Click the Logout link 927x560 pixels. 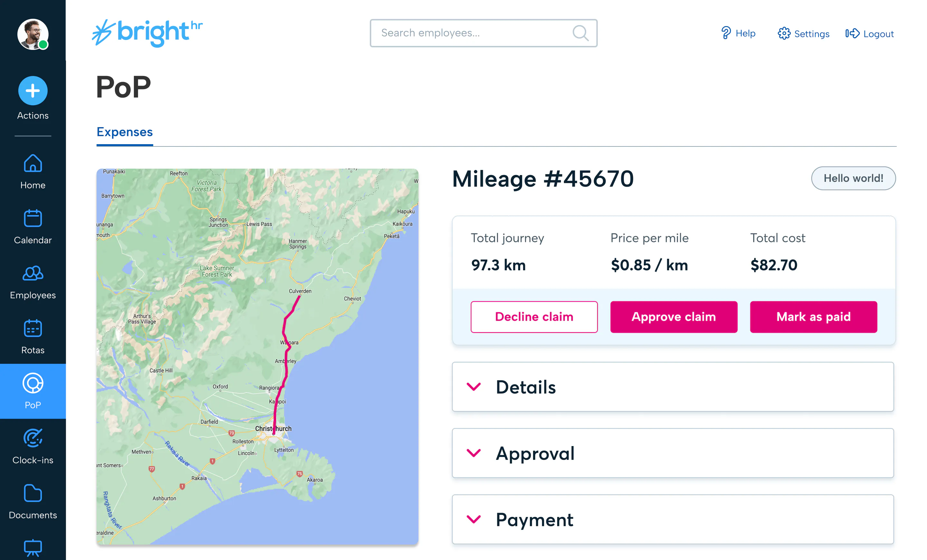click(869, 33)
